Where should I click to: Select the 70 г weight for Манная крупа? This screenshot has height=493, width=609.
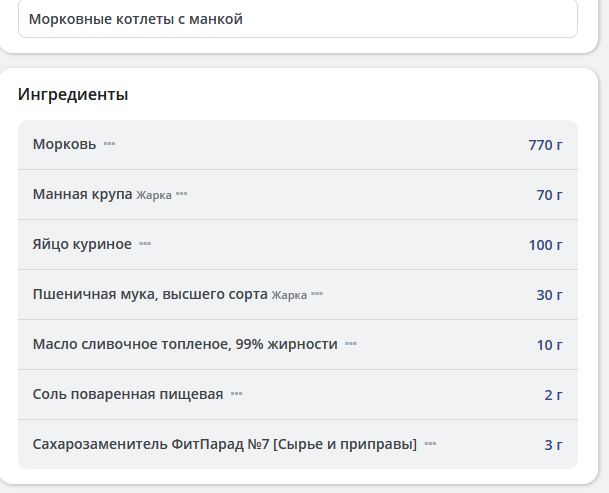pos(549,195)
